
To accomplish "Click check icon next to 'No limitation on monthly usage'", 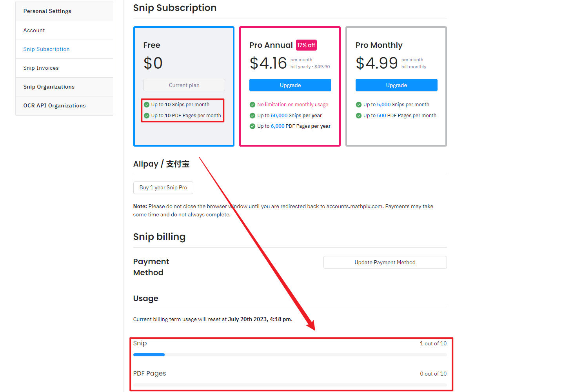I will 252,105.
